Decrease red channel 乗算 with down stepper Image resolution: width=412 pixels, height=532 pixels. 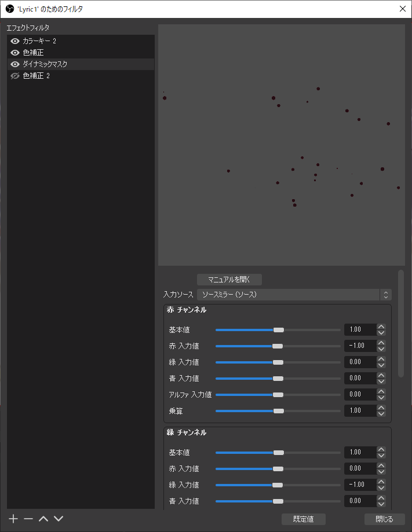coord(381,413)
